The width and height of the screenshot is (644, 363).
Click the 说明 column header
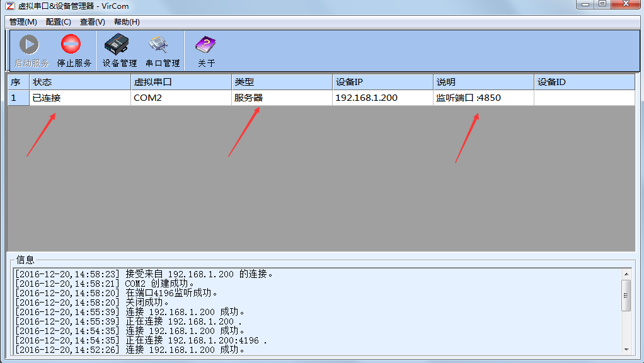483,83
